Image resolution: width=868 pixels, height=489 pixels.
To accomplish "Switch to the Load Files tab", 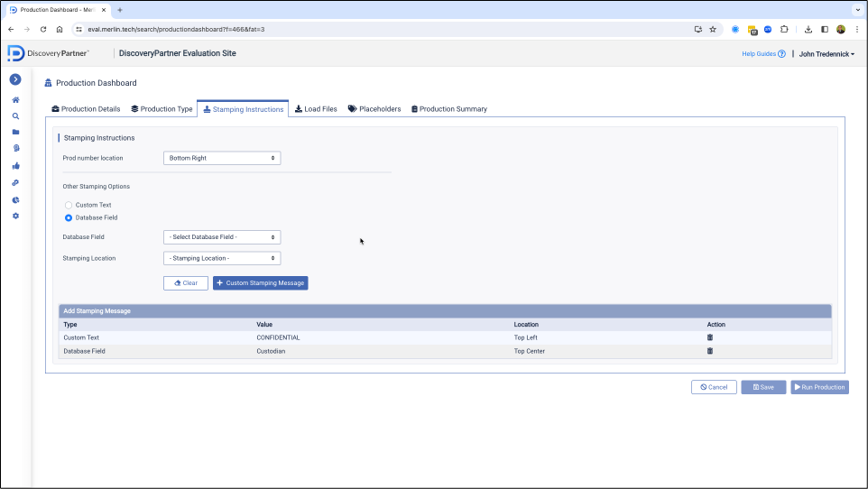I will 316,109.
